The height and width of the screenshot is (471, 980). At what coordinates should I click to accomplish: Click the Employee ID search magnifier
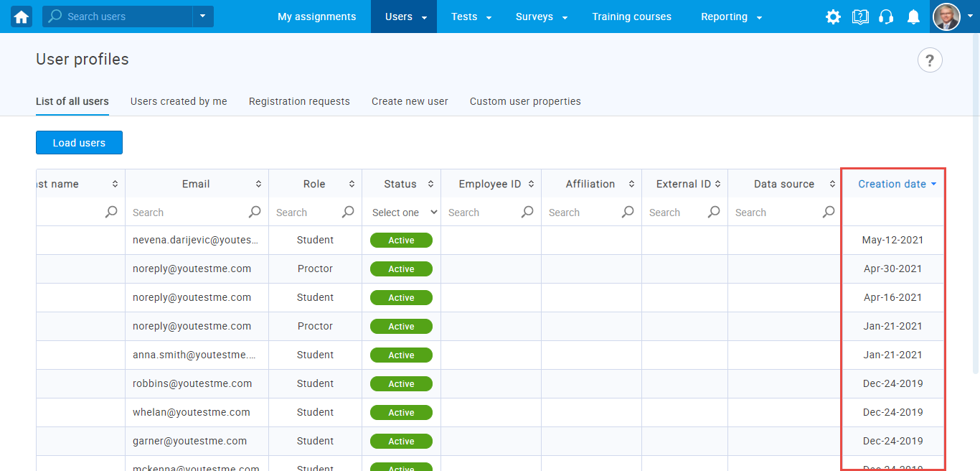tap(527, 212)
